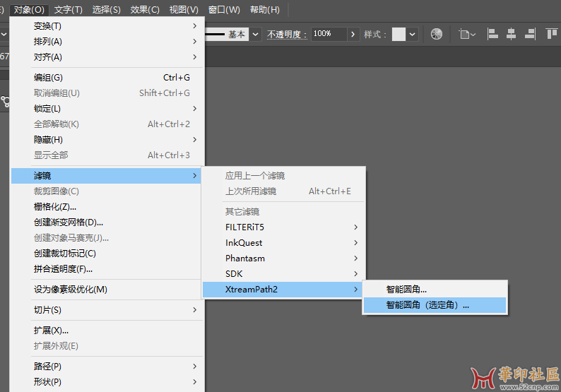Expand the InkQuest plugin submenu

[283, 243]
